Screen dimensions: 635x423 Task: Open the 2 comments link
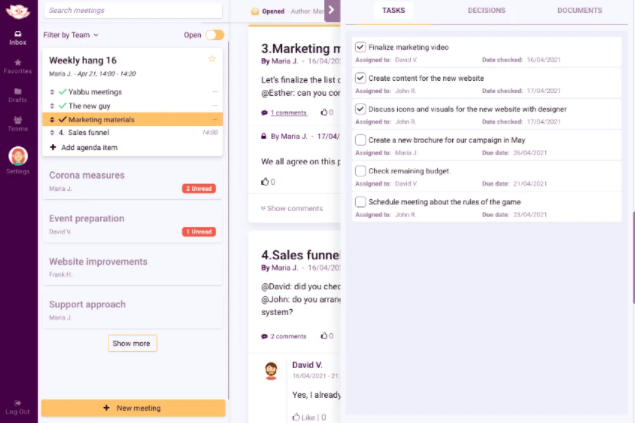[288, 336]
